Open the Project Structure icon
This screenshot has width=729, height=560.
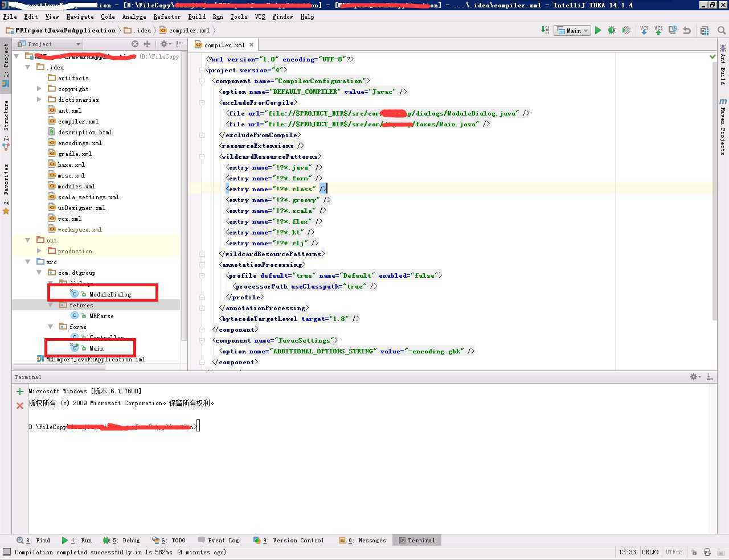click(705, 30)
